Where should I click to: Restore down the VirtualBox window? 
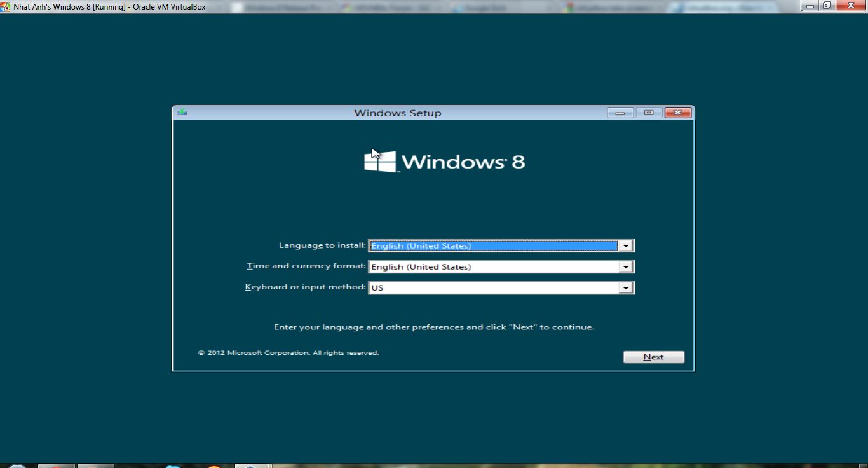(827, 6)
